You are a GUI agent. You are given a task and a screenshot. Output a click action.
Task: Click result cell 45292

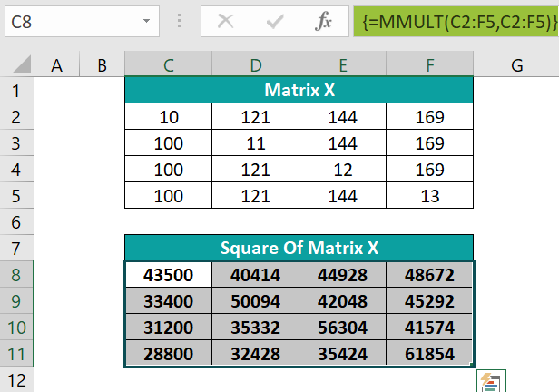point(429,301)
